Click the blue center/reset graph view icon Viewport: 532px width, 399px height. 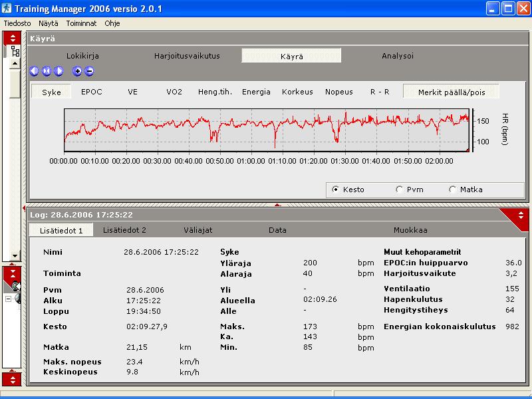(47, 71)
